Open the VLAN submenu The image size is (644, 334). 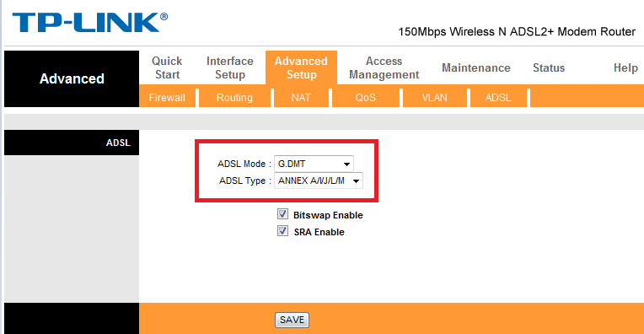tap(435, 98)
